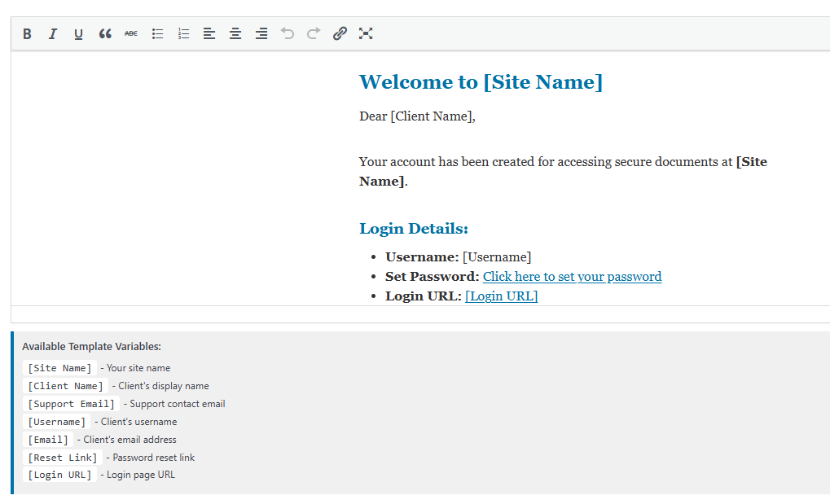The width and height of the screenshot is (830, 504).
Task: Insert or edit a link
Action: tap(340, 34)
